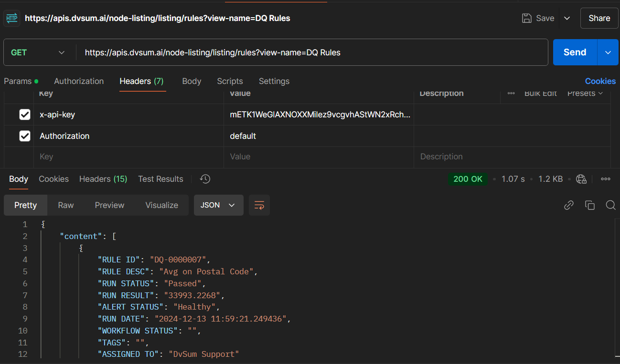The image size is (620, 364).
Task: Open the Settings tab
Action: click(x=274, y=81)
